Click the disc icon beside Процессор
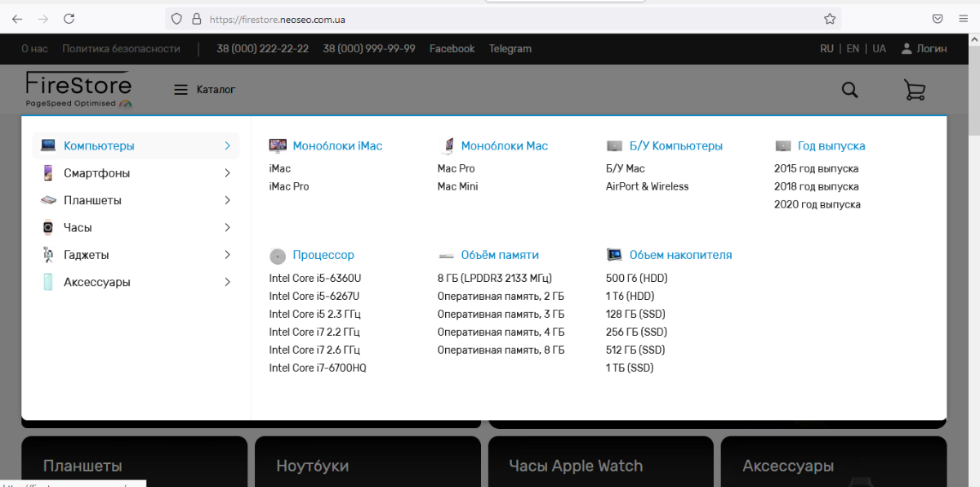Screen dimensions: 980x487 click(x=278, y=256)
